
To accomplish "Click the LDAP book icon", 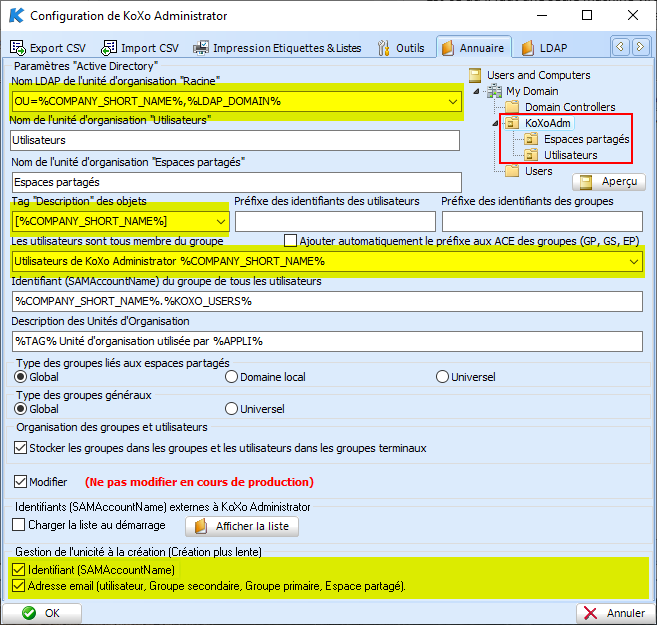I will pyautogui.click(x=528, y=48).
